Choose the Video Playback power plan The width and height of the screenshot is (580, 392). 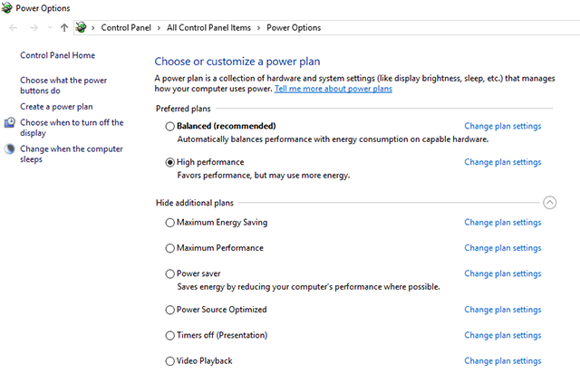(170, 361)
